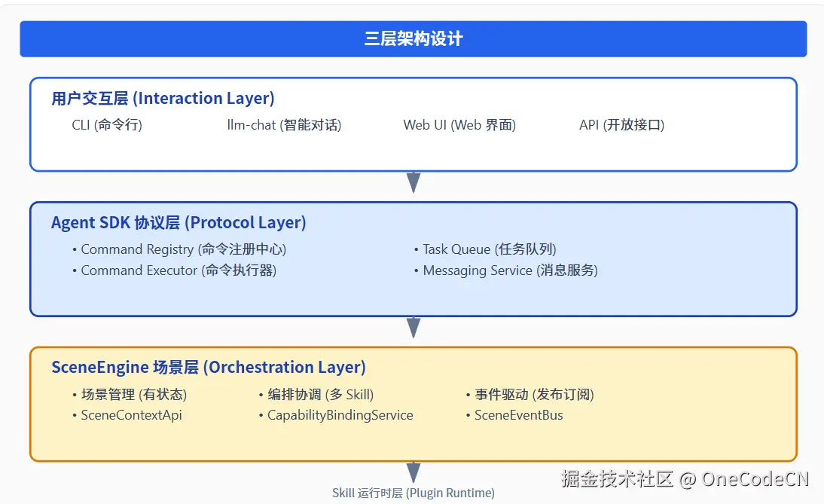Select llm-chat (智能对话) in Interaction Layer

click(283, 125)
